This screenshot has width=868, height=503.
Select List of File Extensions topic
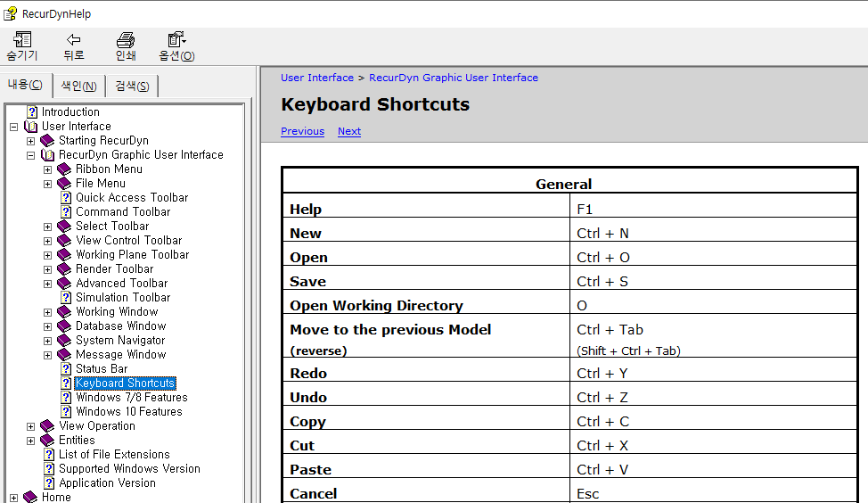tap(114, 455)
